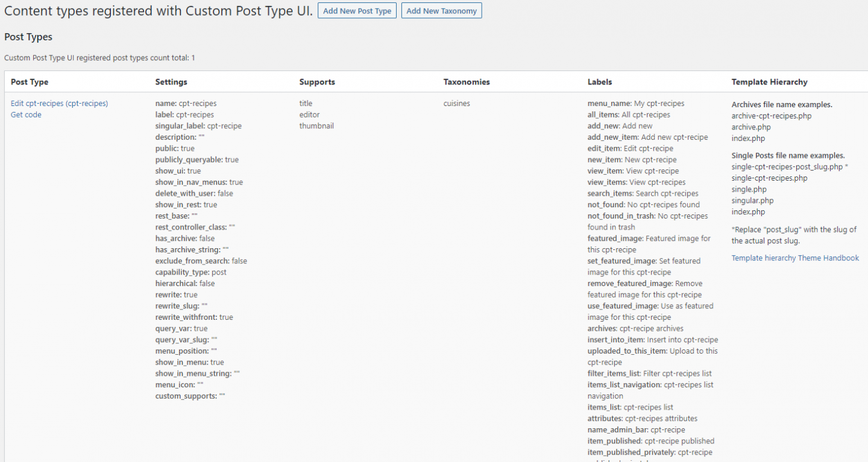Image resolution: width=868 pixels, height=462 pixels.
Task: Click the 'menu_name: My cpt-recipes' label
Action: click(x=636, y=104)
